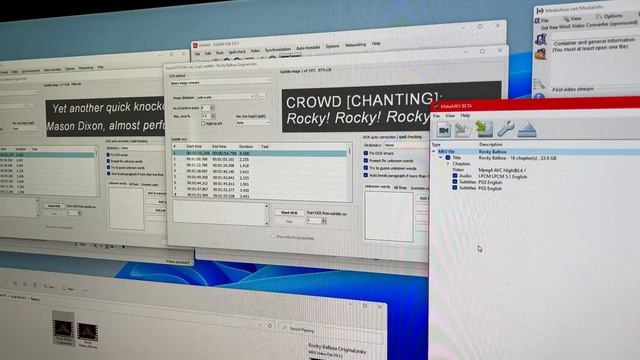Toggle Auto break paragraph checkbox

(x=366, y=175)
